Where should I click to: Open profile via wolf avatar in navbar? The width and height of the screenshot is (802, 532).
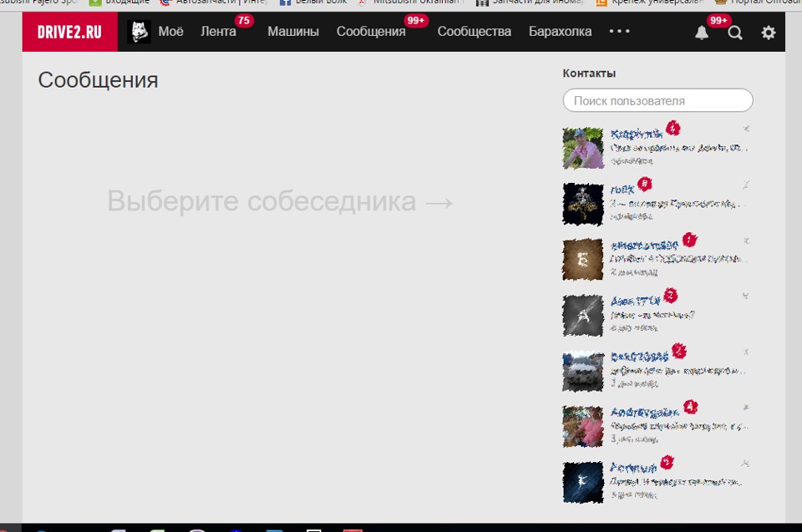(x=139, y=32)
